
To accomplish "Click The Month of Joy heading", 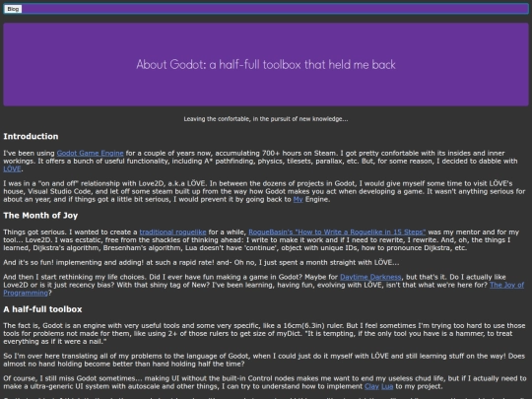I will 40,216.
